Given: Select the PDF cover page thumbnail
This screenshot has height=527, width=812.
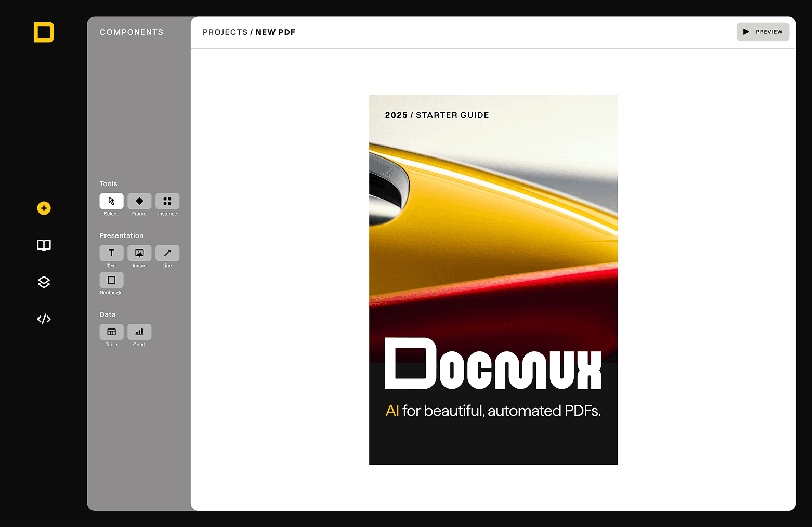Looking at the screenshot, I should click(493, 280).
